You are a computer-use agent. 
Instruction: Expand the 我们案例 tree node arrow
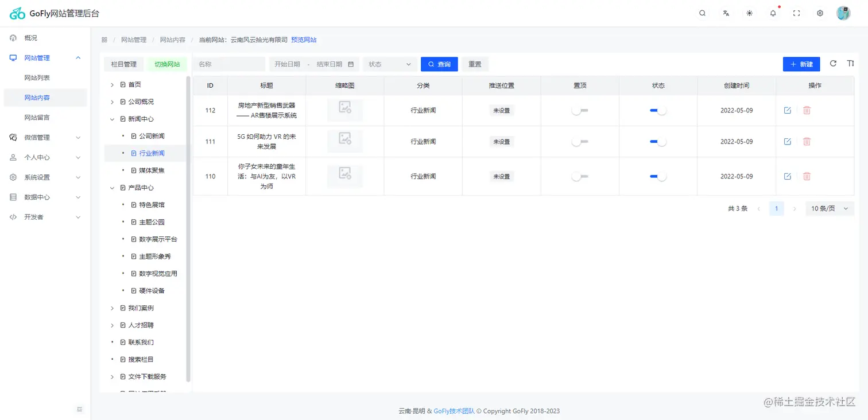[x=113, y=309]
